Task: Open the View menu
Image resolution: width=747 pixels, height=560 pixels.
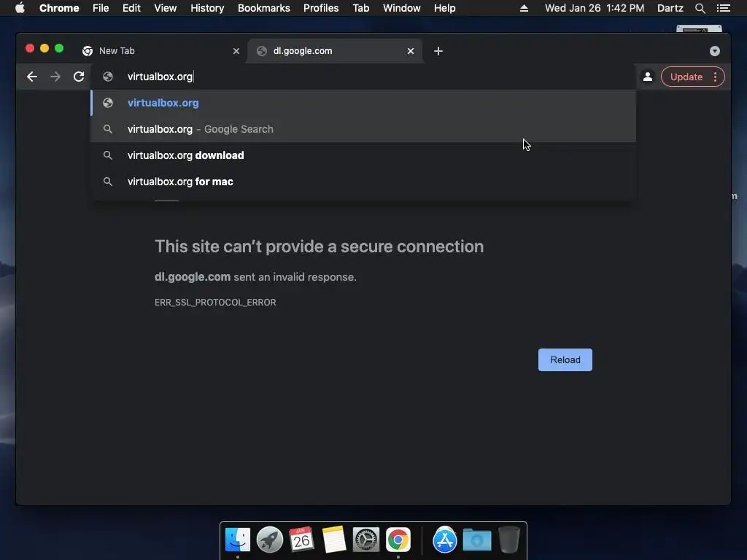Action: click(x=166, y=8)
